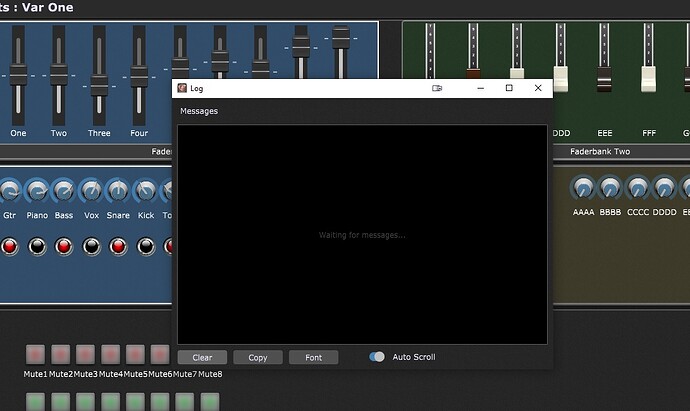Click the dock icon in Log title bar
690x411 pixels.
pos(437,88)
